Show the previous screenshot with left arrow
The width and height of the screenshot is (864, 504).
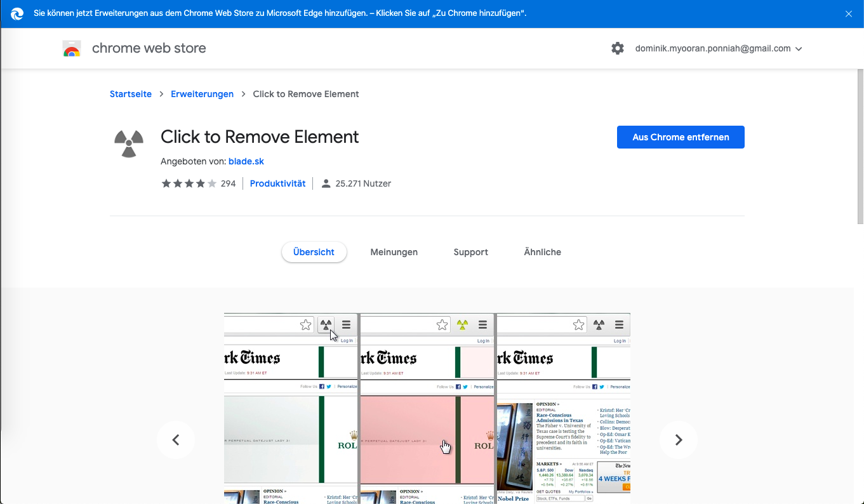[x=176, y=440]
